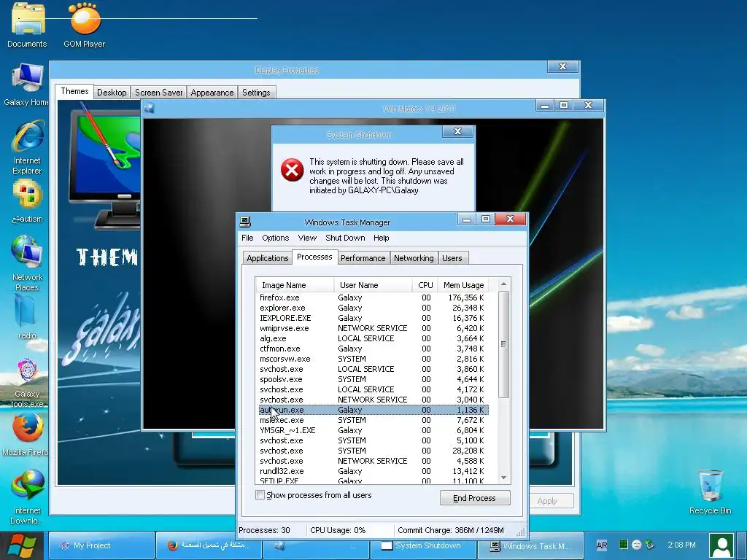Click the Windows Start button
The width and height of the screenshot is (747, 560).
pos(22,545)
